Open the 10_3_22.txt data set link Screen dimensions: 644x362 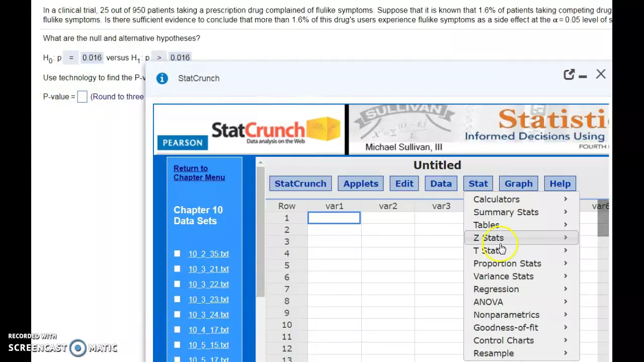209,284
